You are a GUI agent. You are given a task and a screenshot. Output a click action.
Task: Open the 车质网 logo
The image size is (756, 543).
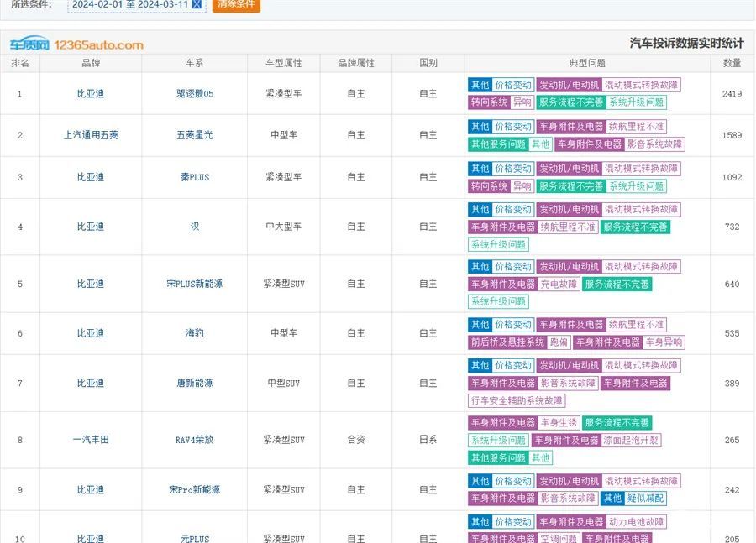click(x=29, y=44)
